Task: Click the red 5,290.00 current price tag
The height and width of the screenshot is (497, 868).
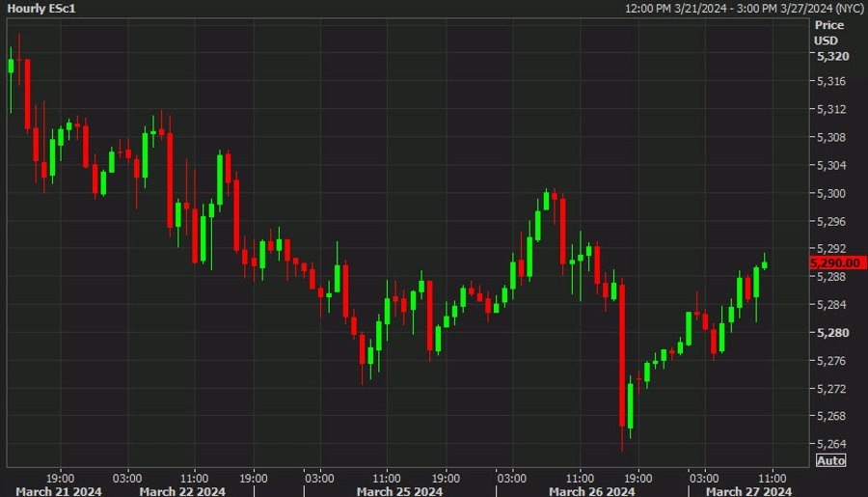Action: coord(837,263)
